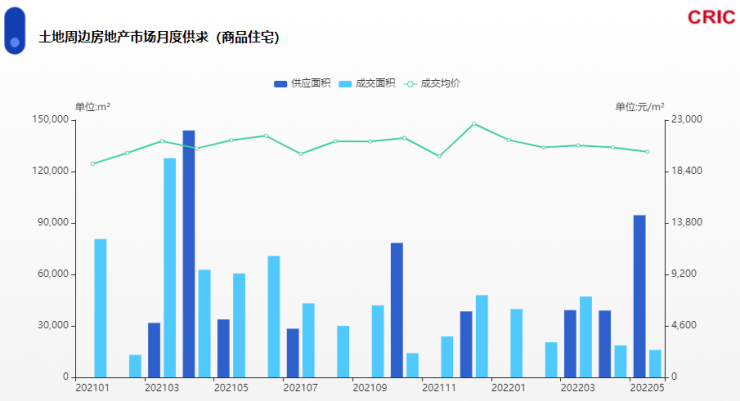Click x-axis label 202109
The height and width of the screenshot is (401, 740).
pyautogui.click(x=370, y=388)
